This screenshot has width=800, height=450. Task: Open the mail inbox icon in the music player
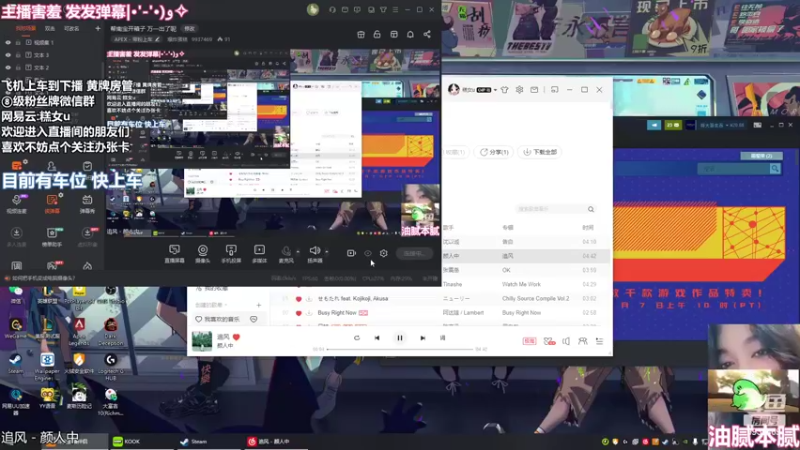[x=534, y=90]
